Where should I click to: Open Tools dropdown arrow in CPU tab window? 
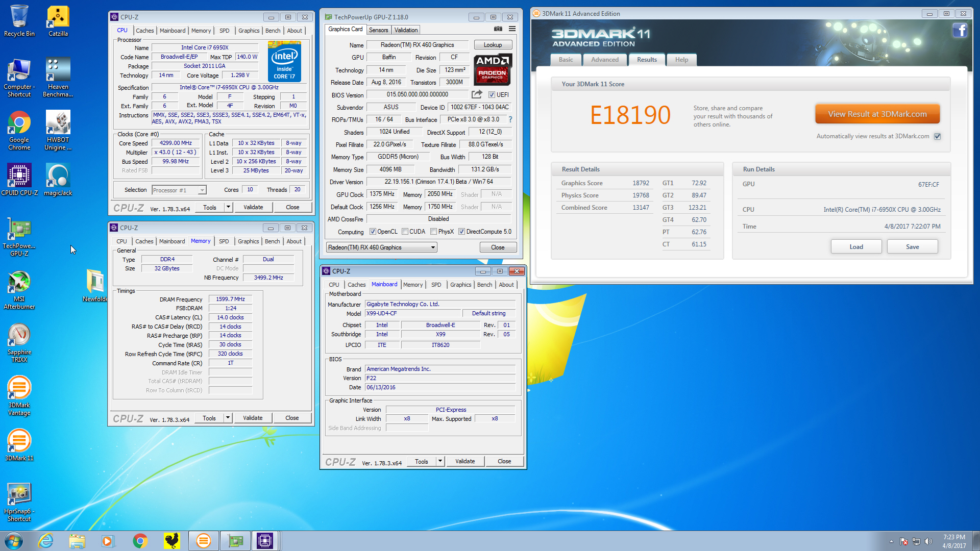(x=228, y=207)
